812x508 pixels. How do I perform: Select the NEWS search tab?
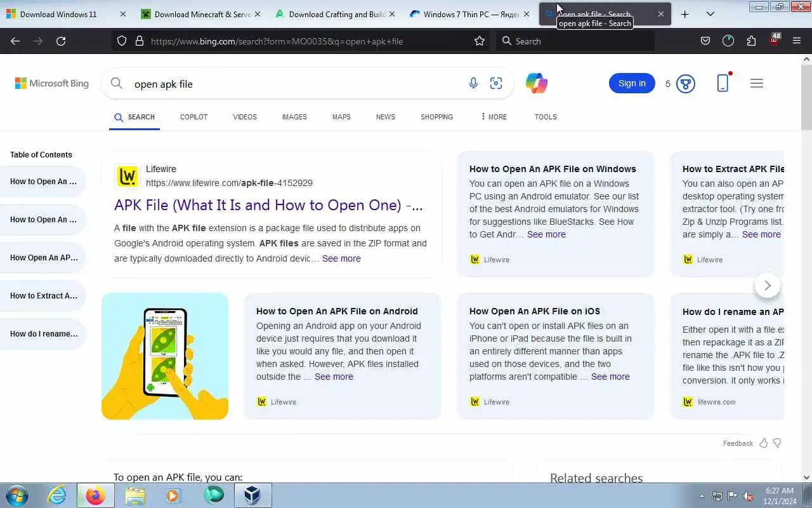point(386,117)
